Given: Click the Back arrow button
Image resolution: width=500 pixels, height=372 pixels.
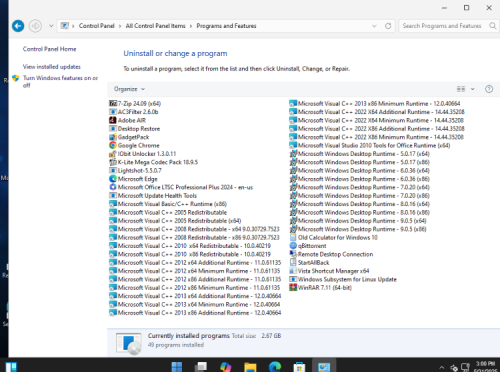Looking at the screenshot, I should [18, 26].
